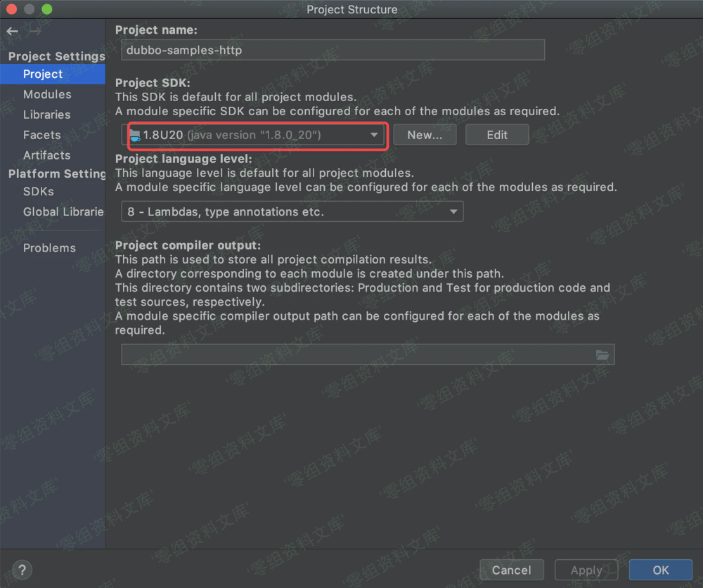Open Modules settings section
703x588 pixels.
(x=47, y=94)
